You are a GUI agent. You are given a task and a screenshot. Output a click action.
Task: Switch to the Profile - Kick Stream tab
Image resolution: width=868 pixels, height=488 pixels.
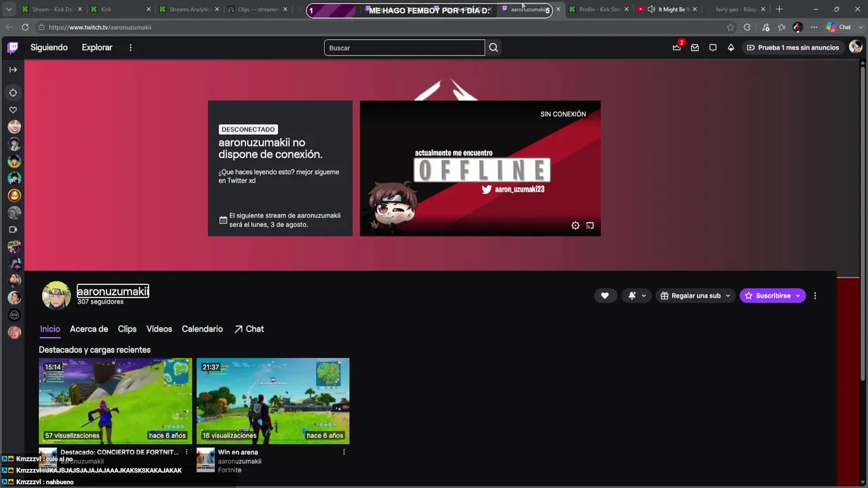pyautogui.click(x=599, y=9)
